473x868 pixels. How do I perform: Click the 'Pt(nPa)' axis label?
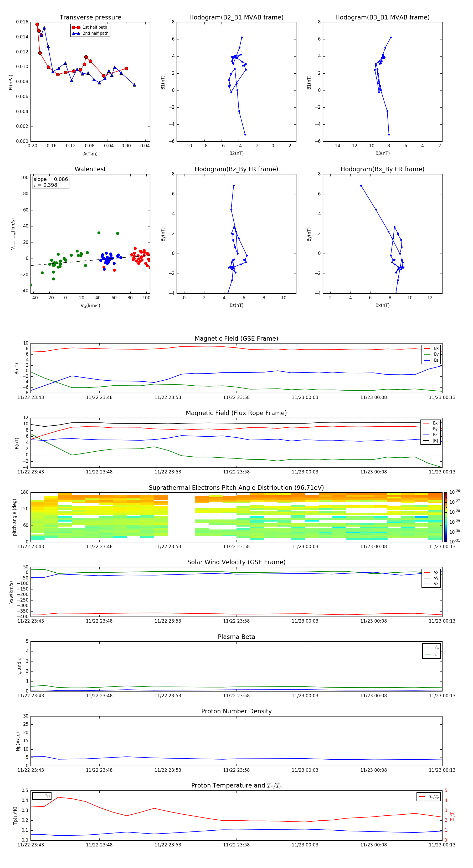(x=11, y=82)
